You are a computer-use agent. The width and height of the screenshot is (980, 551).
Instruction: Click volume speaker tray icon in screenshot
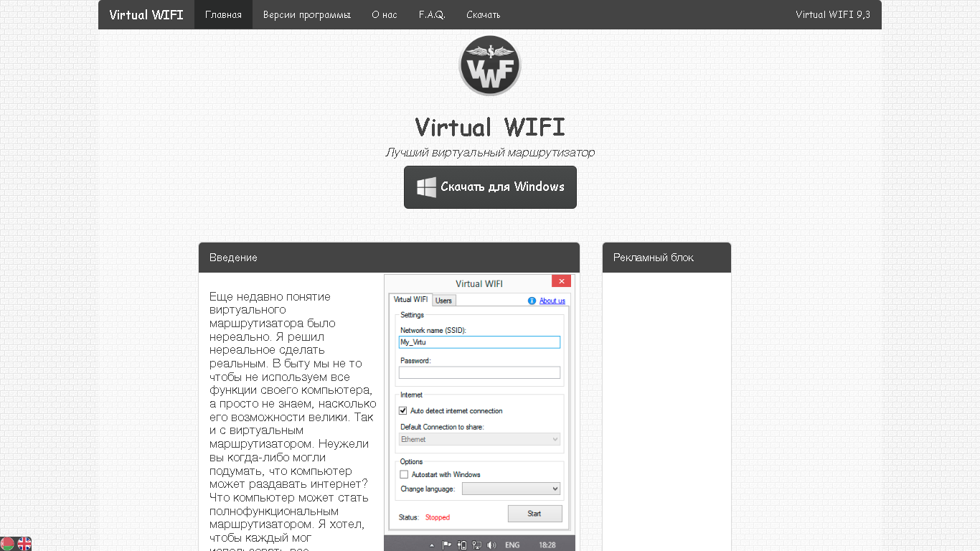[492, 545]
